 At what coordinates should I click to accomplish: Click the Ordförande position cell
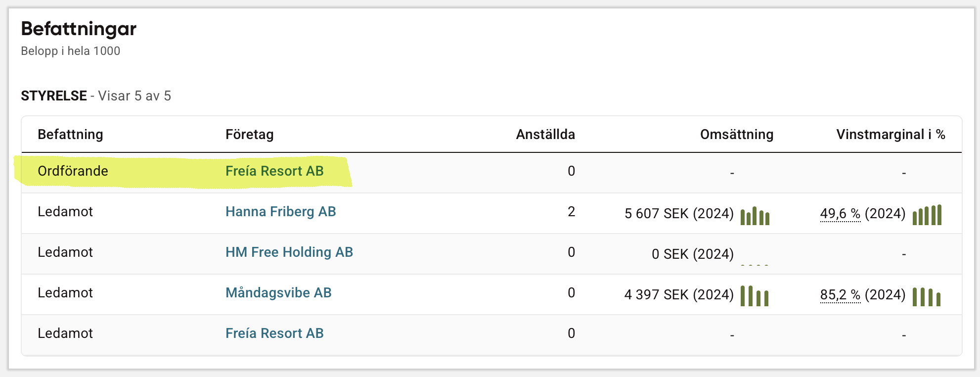(x=73, y=171)
